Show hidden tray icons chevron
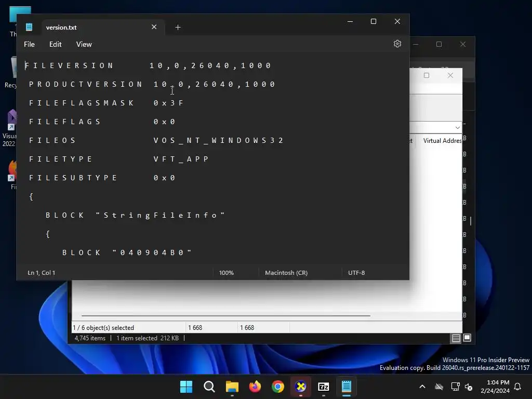Screen dimensions: 532x399 point(422,387)
